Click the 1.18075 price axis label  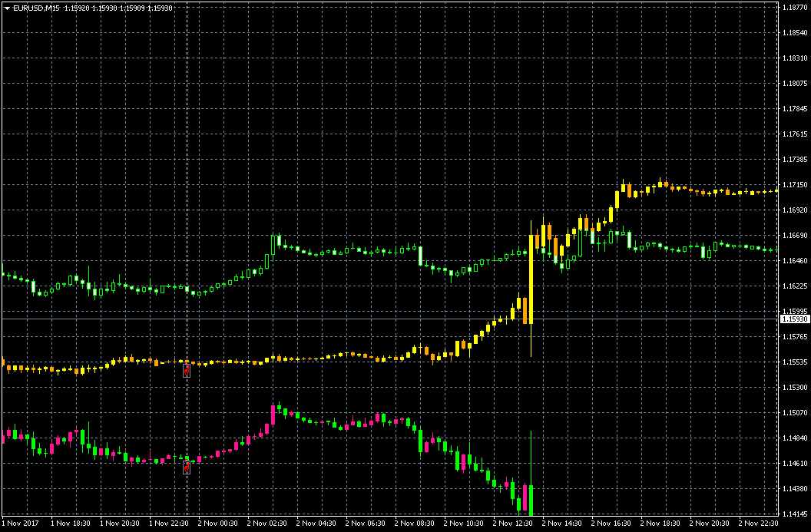click(x=795, y=83)
